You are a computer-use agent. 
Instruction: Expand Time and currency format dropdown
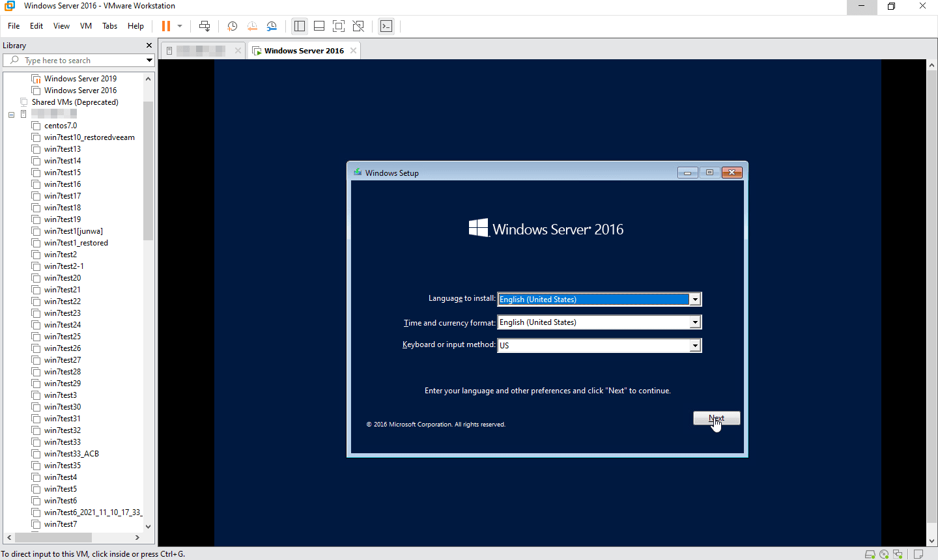tap(695, 322)
